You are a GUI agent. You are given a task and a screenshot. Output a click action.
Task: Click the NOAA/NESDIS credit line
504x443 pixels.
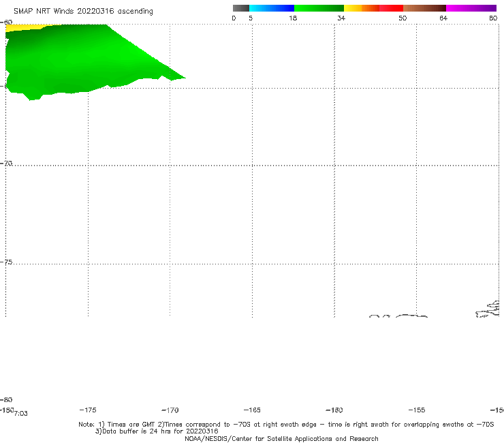(x=281, y=438)
